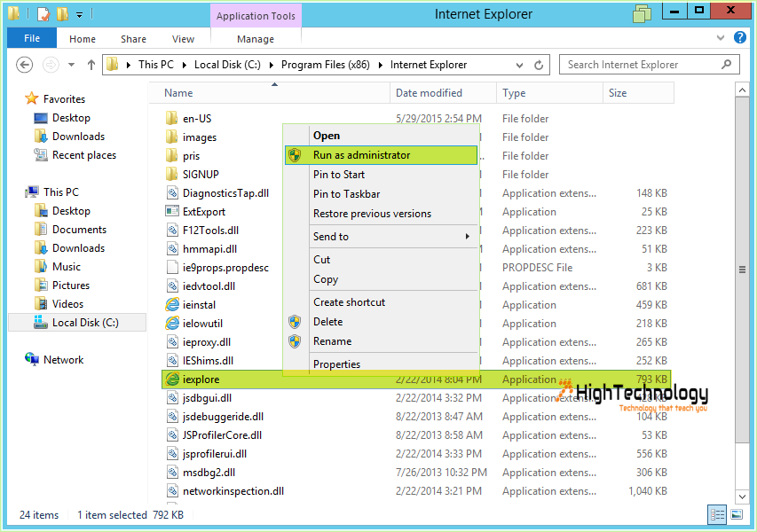This screenshot has width=757, height=532.
Task: Click Local Disk (C:) in the address breadcrumb
Action: (x=227, y=65)
